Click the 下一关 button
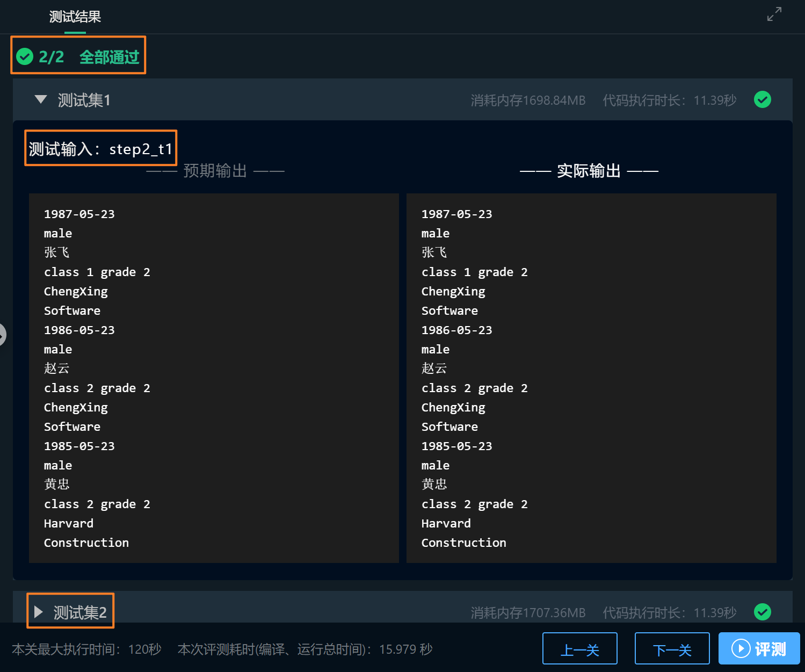This screenshot has width=805, height=672. [x=672, y=648]
